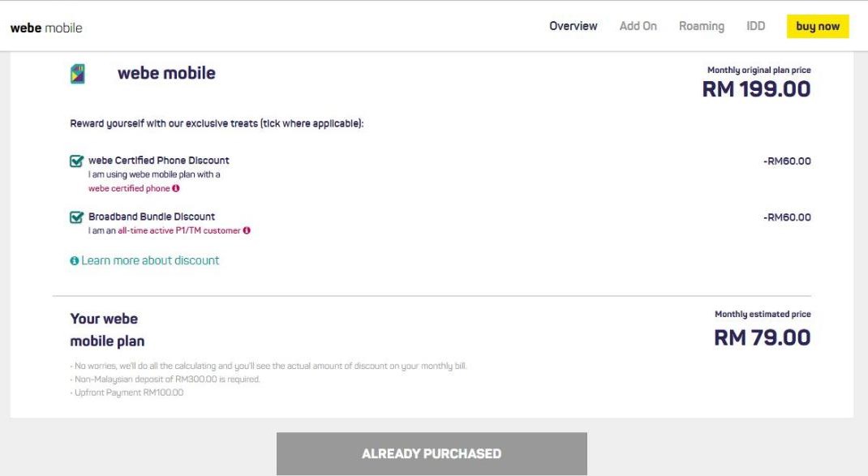This screenshot has height=476, width=868.
Task: Click the yellow buy now button
Action: coord(818,26)
